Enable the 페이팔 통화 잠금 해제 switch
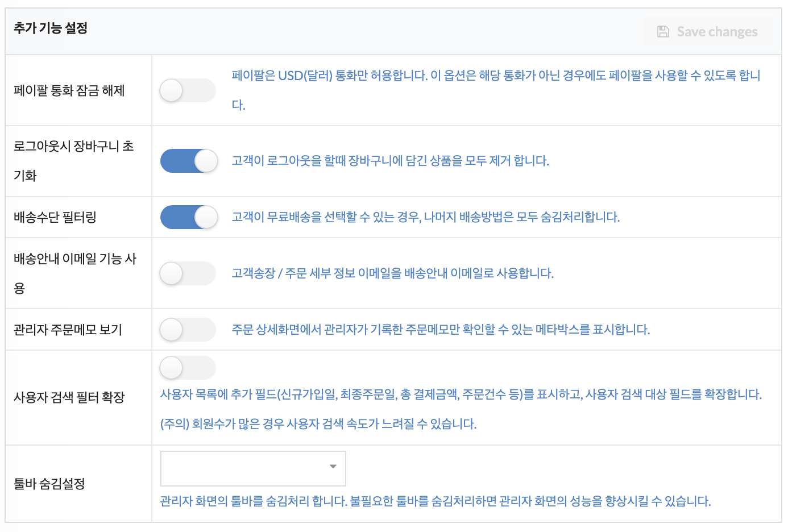The width and height of the screenshot is (788, 532). 188,90
